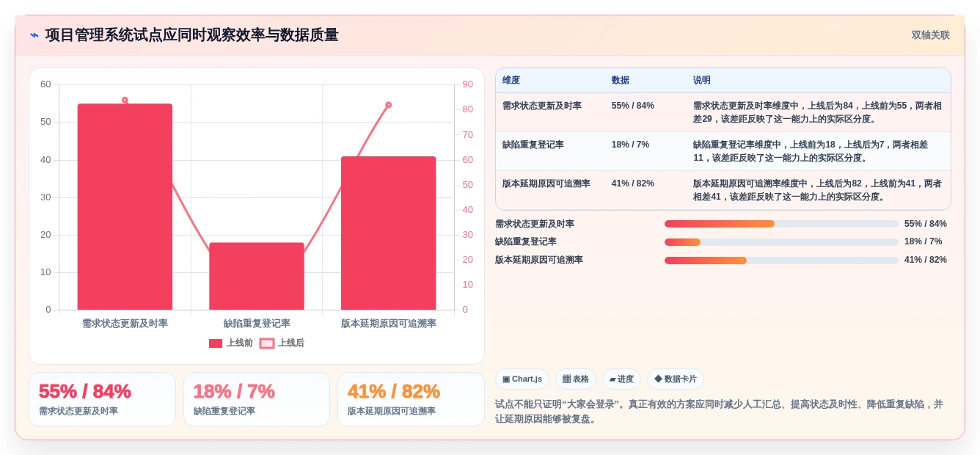Open the 55% / 84% data card
This screenshot has height=455, width=980.
click(x=102, y=399)
